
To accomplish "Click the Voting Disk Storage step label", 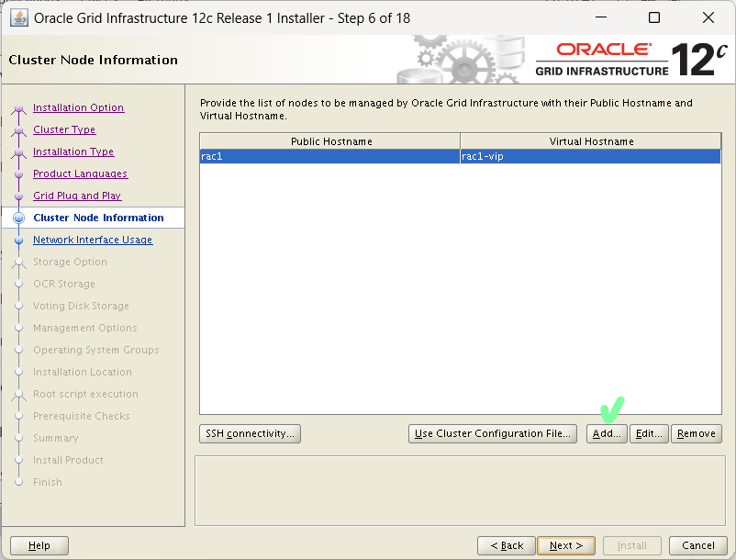I will click(81, 306).
